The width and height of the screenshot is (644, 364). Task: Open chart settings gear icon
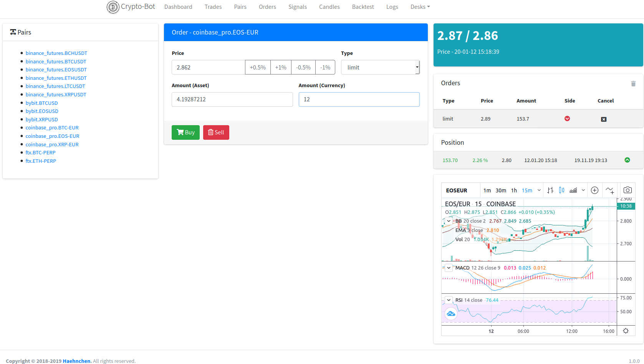[x=626, y=331]
